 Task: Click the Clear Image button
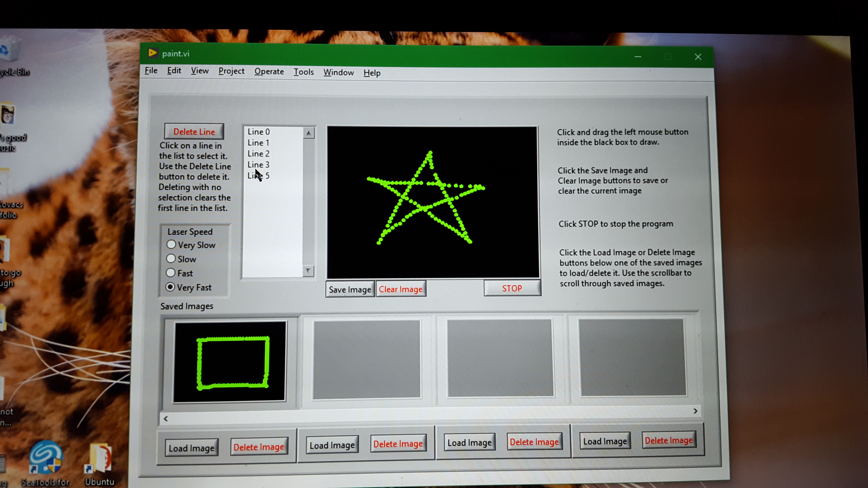(401, 289)
